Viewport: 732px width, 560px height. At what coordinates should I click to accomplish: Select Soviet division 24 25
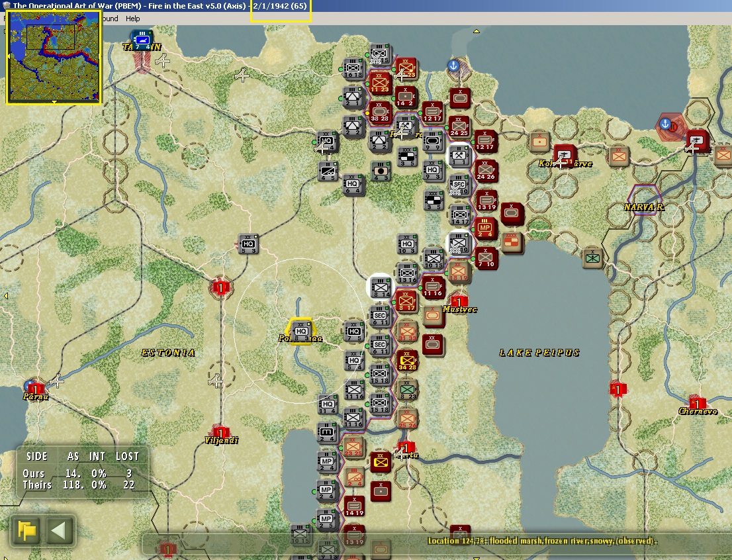pyautogui.click(x=459, y=126)
